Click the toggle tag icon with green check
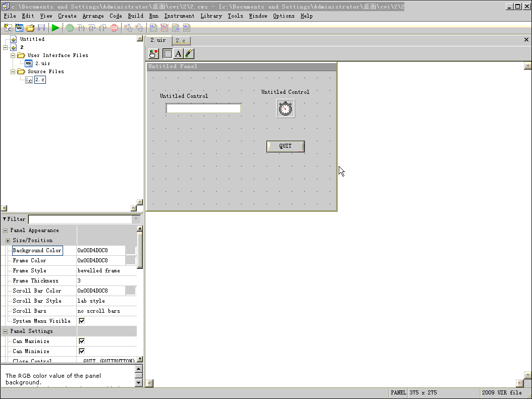The width and height of the screenshot is (532, 399). [153, 28]
